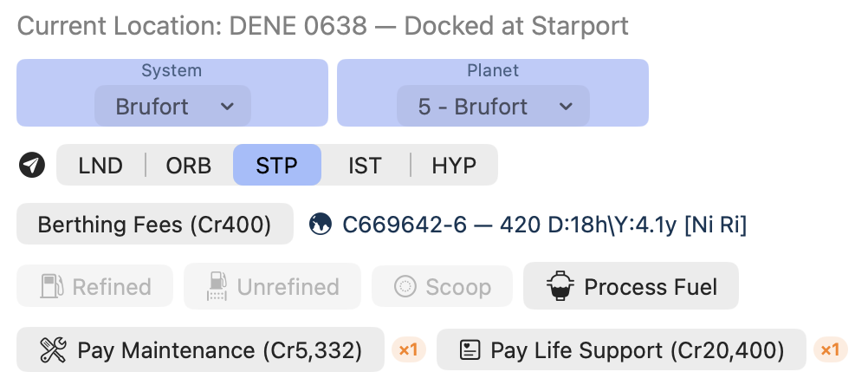Select the STP starport tab
868x385 pixels.
(x=277, y=165)
